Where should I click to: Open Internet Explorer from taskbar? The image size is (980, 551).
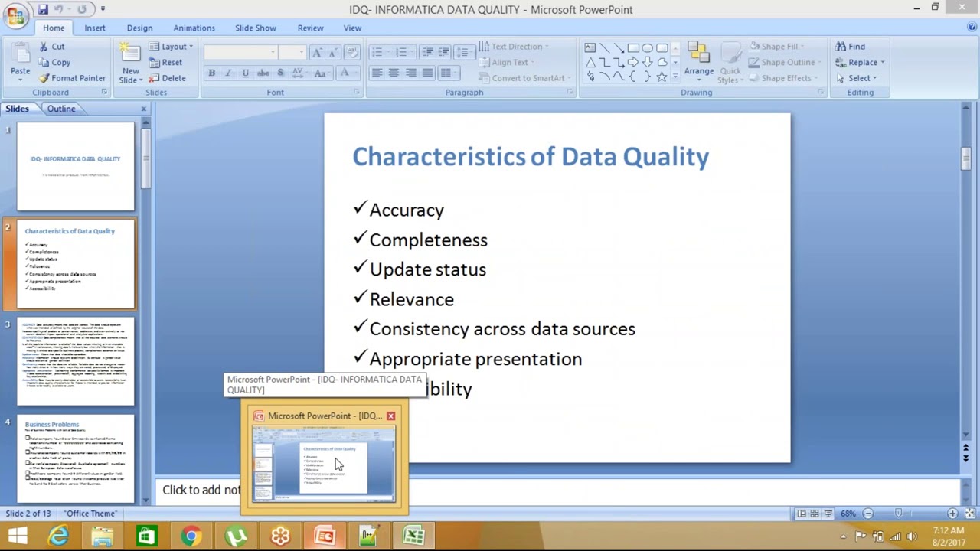coord(59,536)
